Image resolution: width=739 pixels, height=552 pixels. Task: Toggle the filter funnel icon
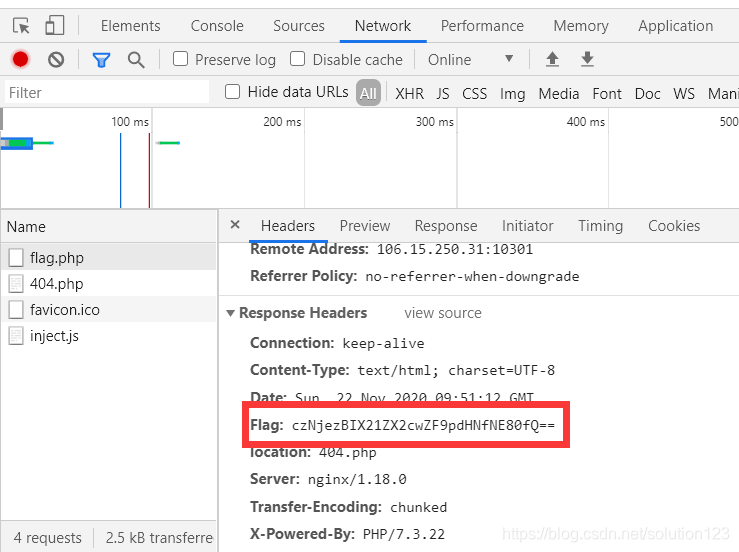pyautogui.click(x=101, y=60)
